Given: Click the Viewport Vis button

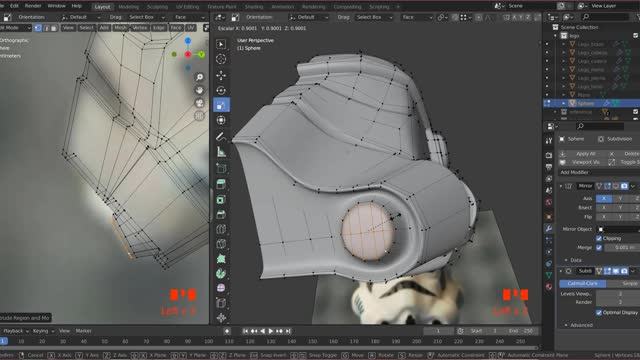Looking at the screenshot, I should [585, 162].
